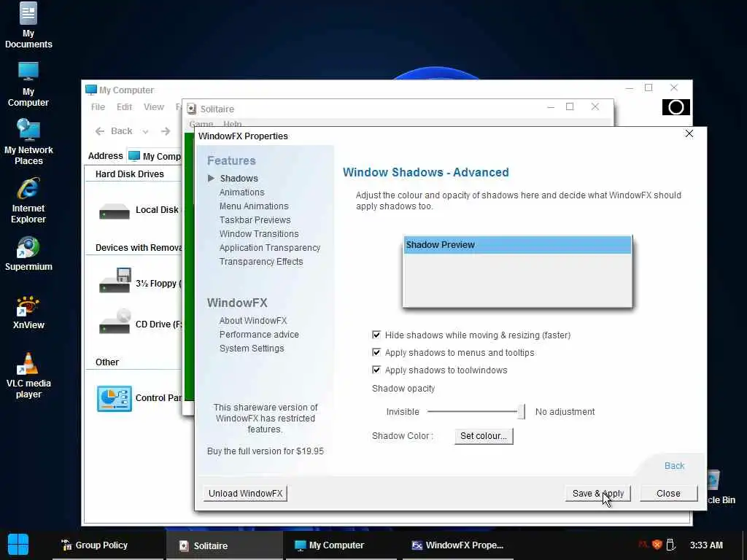
Task: Select 3½ Floppy drive icon
Action: coord(115,280)
